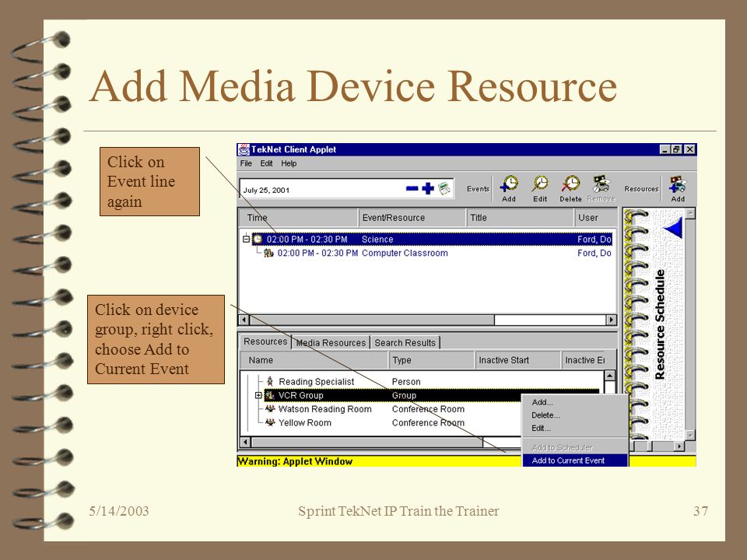Collapse the Science event row
Screen dimensions: 747x560
tap(246, 239)
